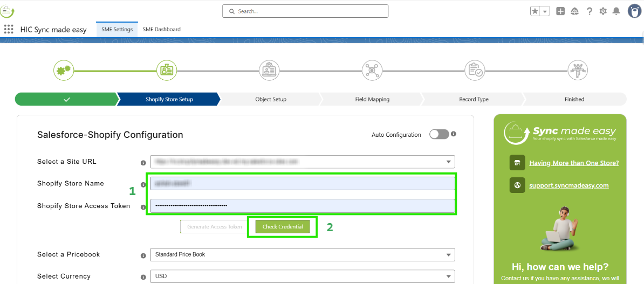The image size is (644, 284).
Task: Open the Setup gear icon
Action: click(x=603, y=11)
